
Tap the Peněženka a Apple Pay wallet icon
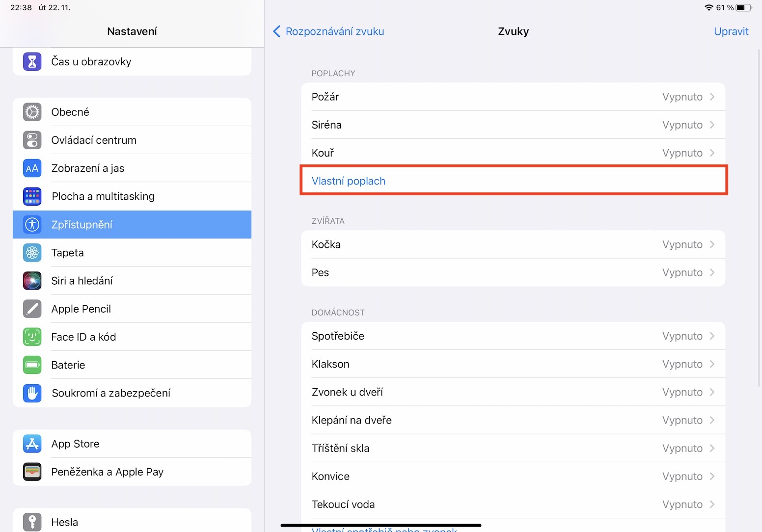pos(32,472)
